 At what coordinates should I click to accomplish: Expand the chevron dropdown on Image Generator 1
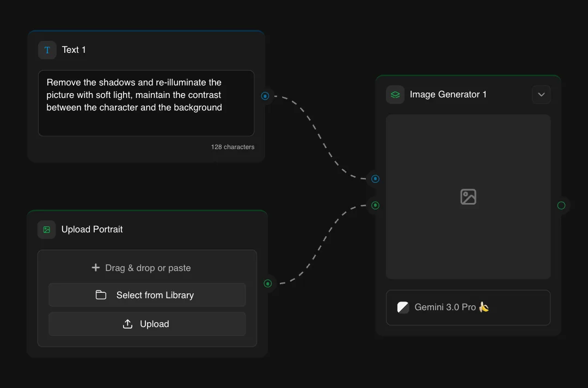click(541, 94)
